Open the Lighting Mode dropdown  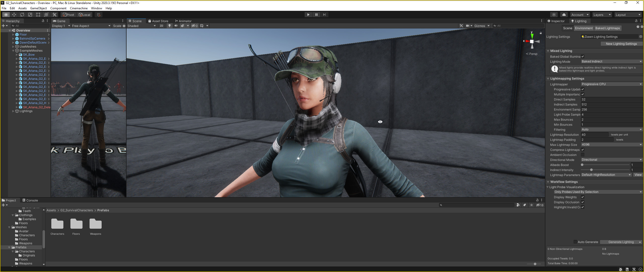(612, 61)
